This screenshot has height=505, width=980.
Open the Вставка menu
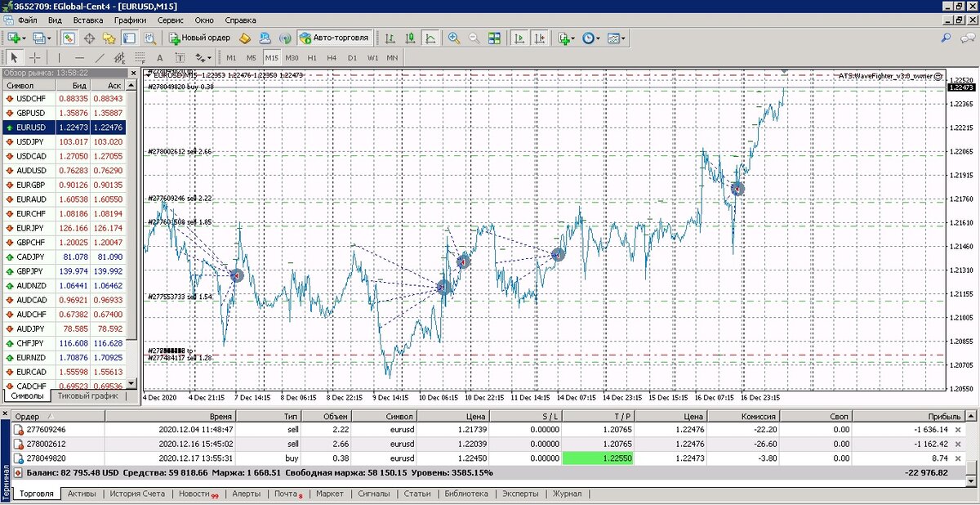tap(87, 20)
